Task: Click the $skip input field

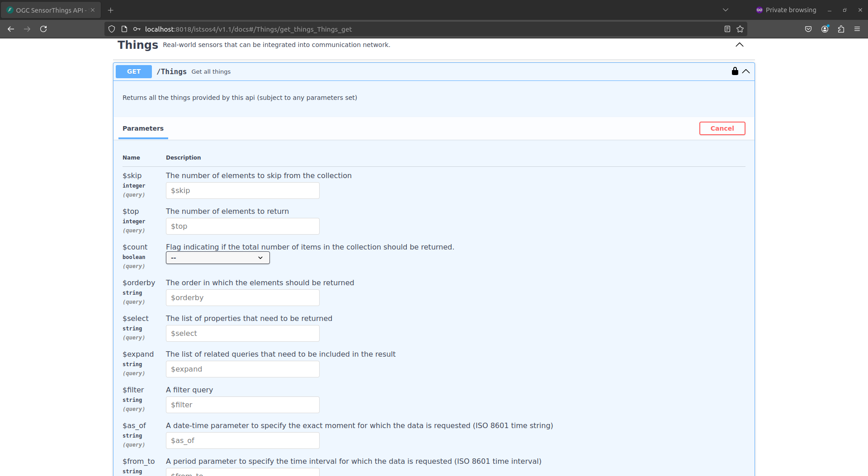Action: [x=242, y=191]
